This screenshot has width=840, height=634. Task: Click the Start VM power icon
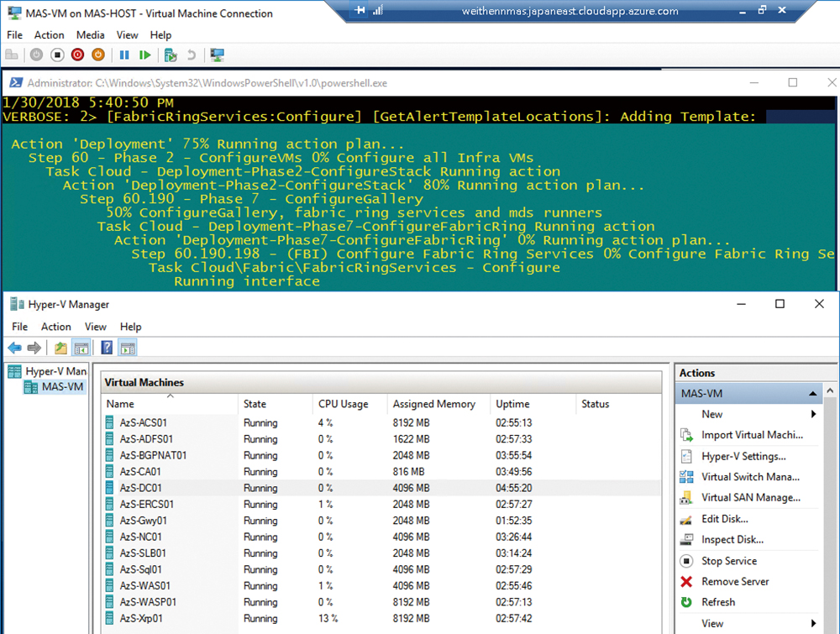[x=36, y=55]
